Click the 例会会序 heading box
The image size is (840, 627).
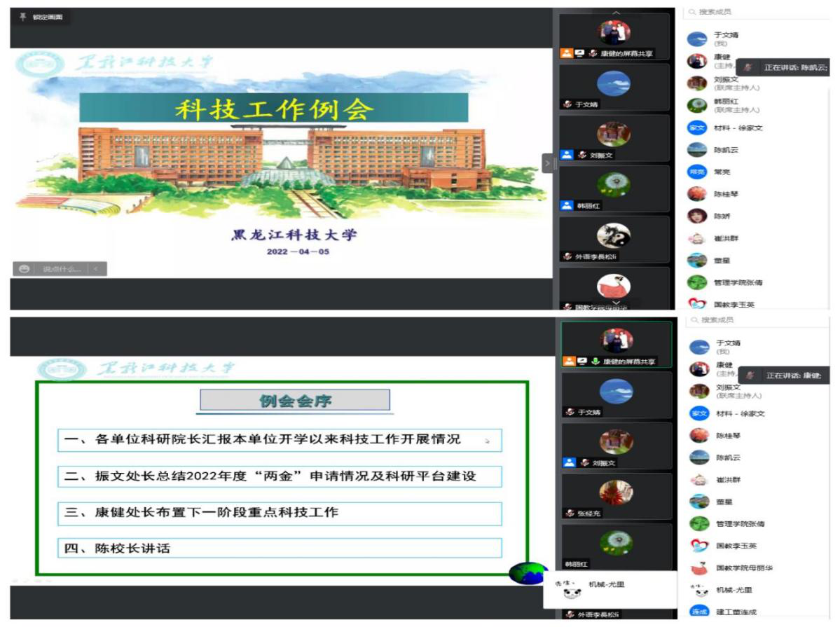[x=295, y=401]
